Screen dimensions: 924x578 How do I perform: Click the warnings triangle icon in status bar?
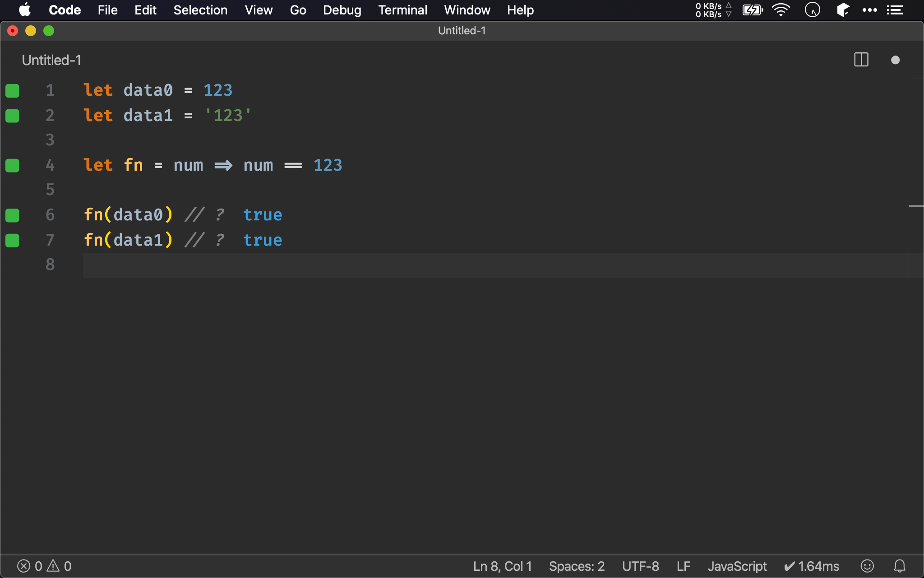click(53, 566)
